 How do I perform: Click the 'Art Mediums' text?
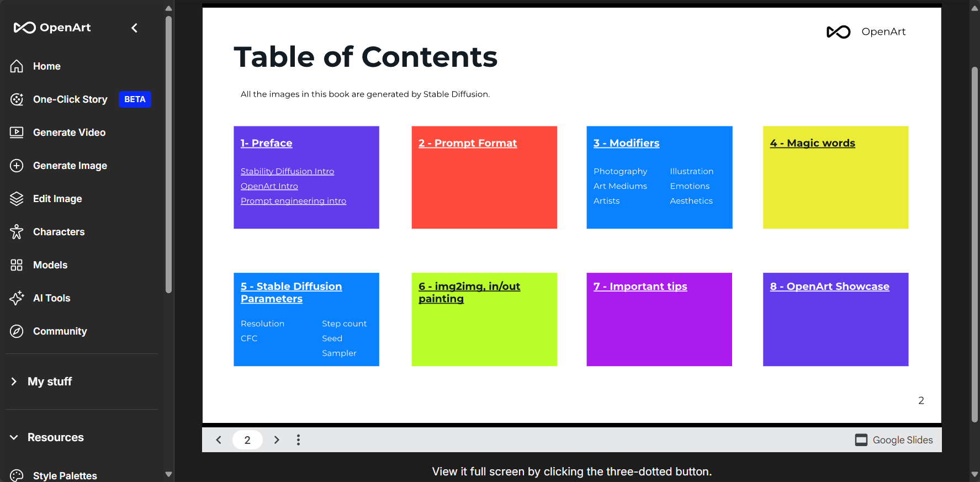pos(620,186)
